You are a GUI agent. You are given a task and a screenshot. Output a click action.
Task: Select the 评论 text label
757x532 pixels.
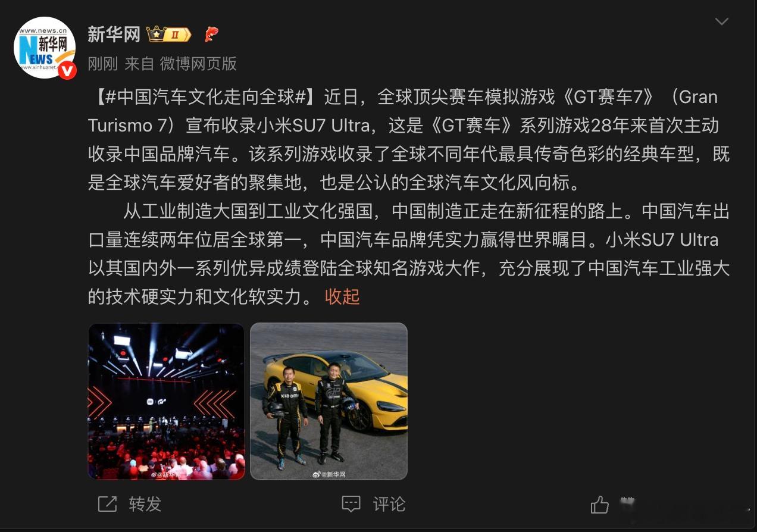point(389,504)
